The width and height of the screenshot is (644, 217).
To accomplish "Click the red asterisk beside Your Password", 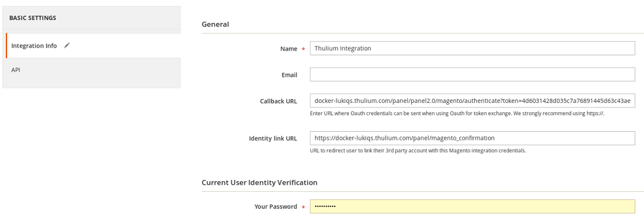I will coord(303,207).
